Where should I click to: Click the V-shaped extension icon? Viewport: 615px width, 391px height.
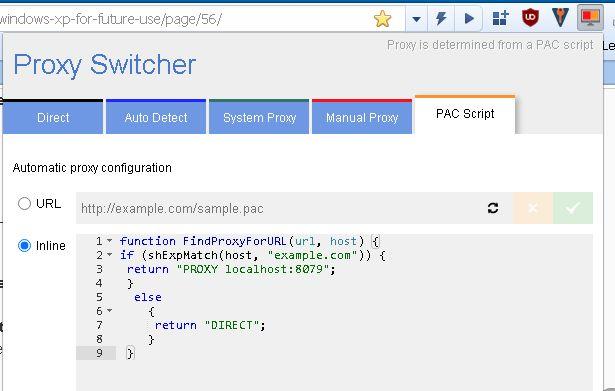click(x=560, y=18)
